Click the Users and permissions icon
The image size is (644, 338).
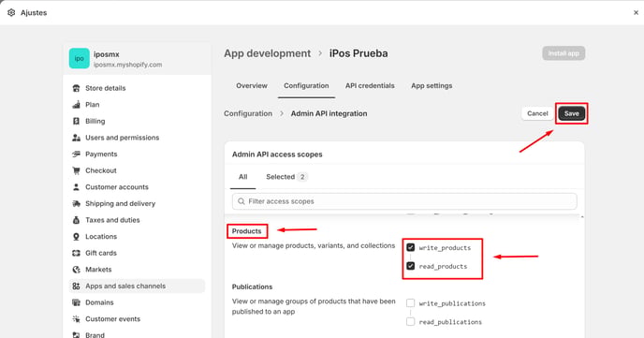(76, 138)
